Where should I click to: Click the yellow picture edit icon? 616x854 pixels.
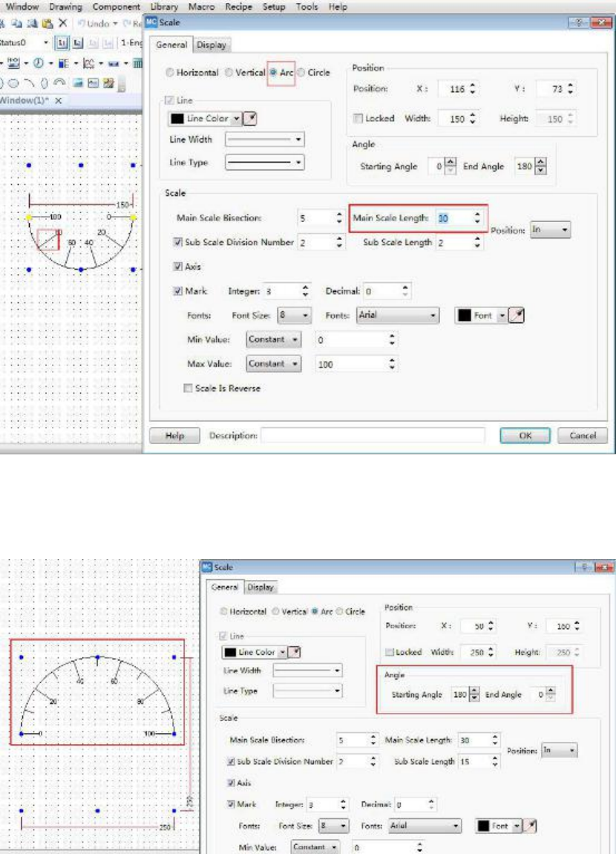point(108,82)
